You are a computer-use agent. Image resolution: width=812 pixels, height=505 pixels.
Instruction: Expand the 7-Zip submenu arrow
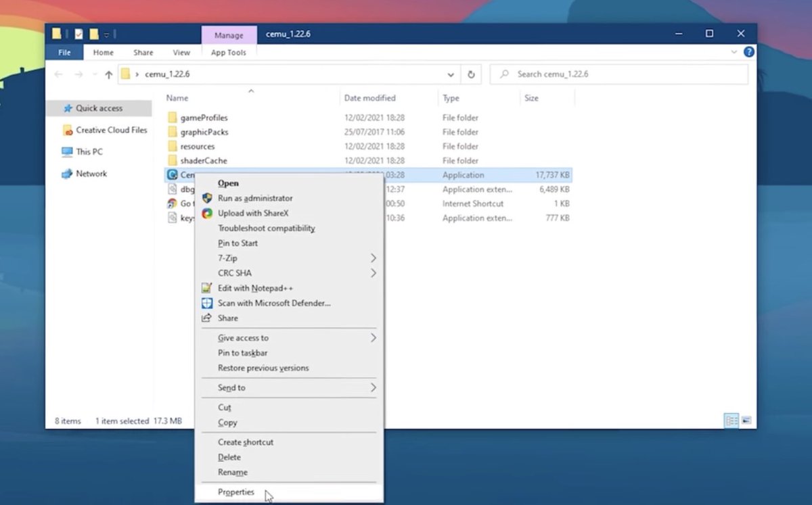tap(373, 258)
